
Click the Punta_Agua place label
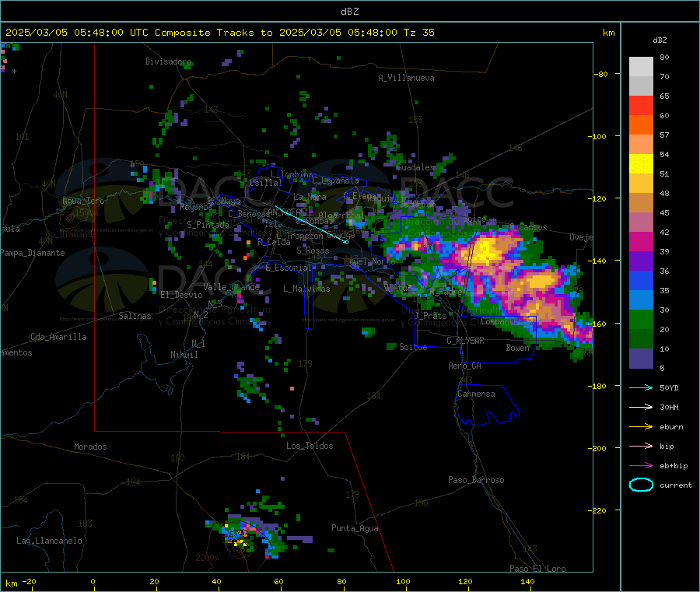pos(355,528)
